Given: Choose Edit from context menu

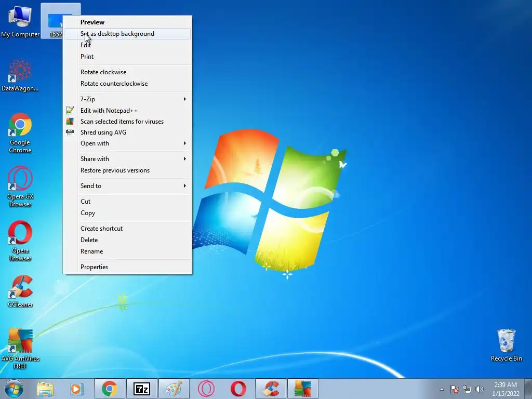Looking at the screenshot, I should coord(128,45).
